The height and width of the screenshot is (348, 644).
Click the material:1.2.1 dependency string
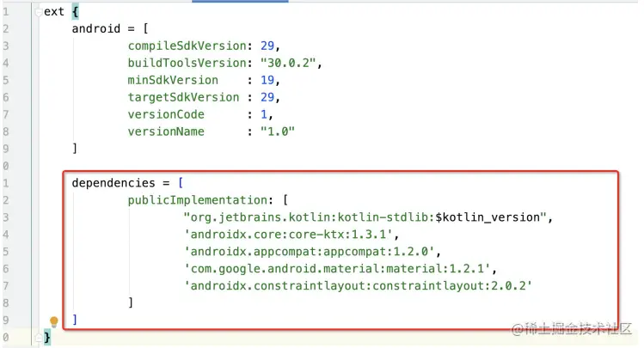337,269
